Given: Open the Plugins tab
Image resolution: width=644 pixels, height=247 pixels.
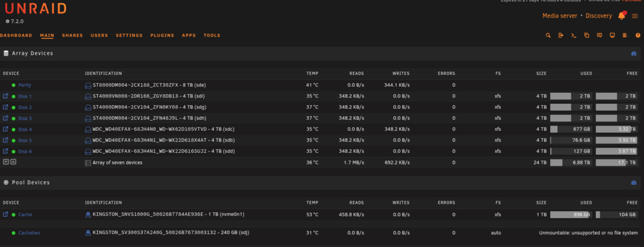Looking at the screenshot, I should pyautogui.click(x=162, y=35).
